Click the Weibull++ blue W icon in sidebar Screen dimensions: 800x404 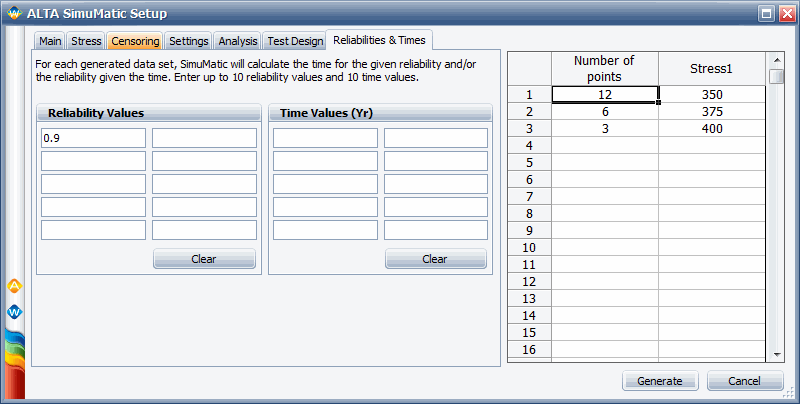(14, 312)
